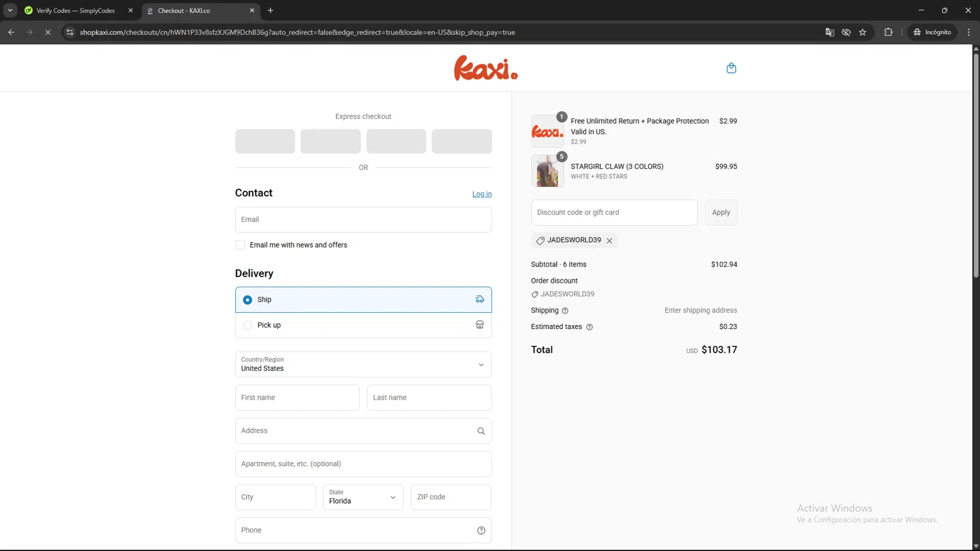
Task: Open the Chrome three-dot menu
Action: coord(969,32)
